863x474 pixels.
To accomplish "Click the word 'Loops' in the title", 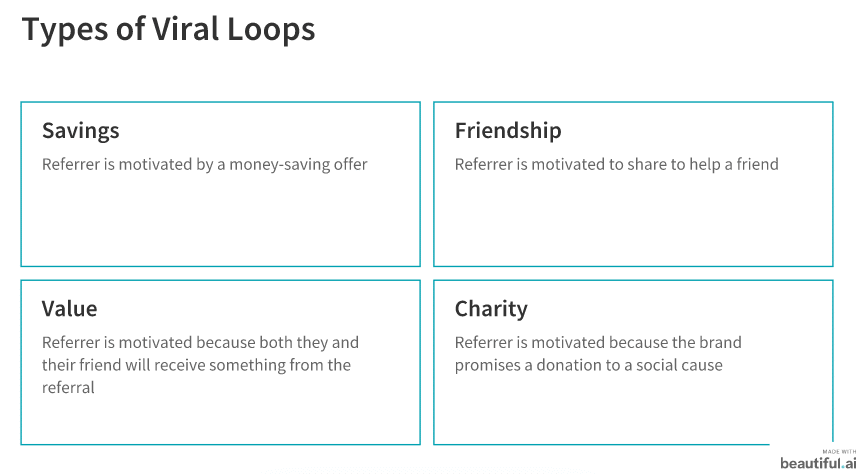I will click(x=271, y=30).
